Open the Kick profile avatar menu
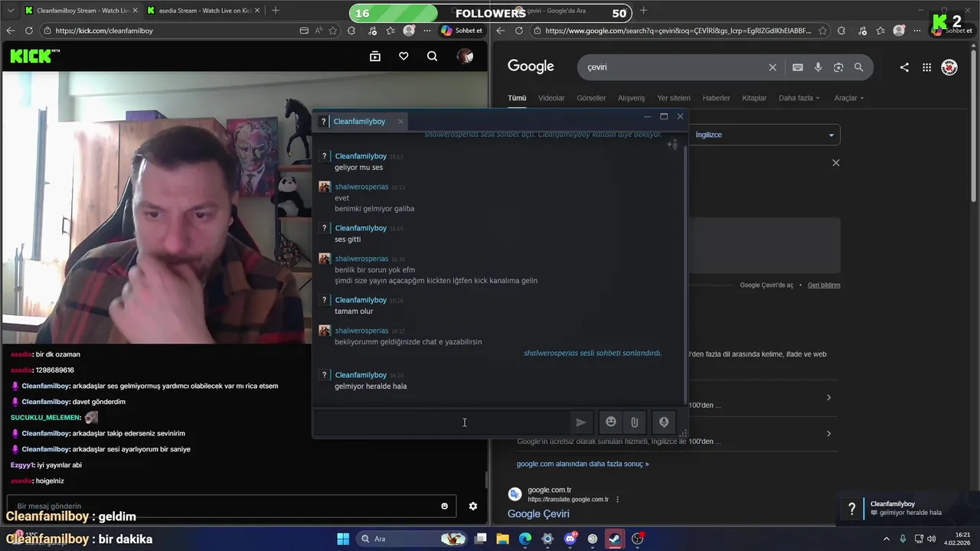The height and width of the screenshot is (551, 980). (x=465, y=56)
